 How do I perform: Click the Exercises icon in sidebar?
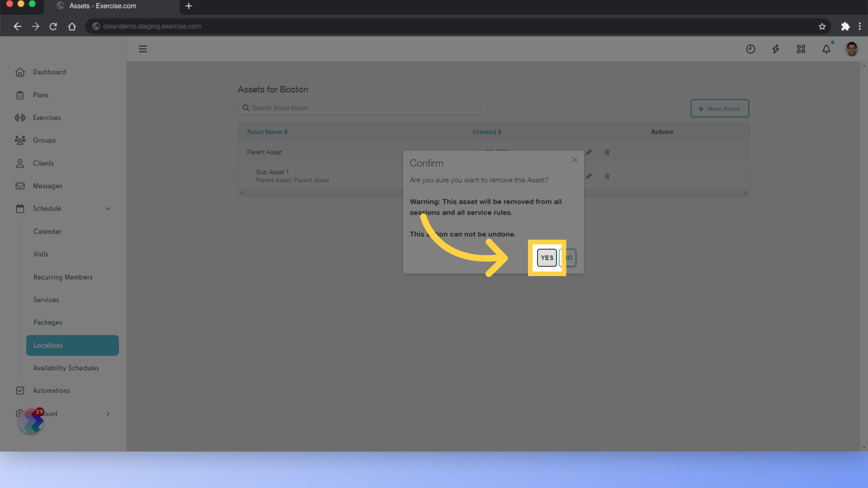(x=20, y=117)
